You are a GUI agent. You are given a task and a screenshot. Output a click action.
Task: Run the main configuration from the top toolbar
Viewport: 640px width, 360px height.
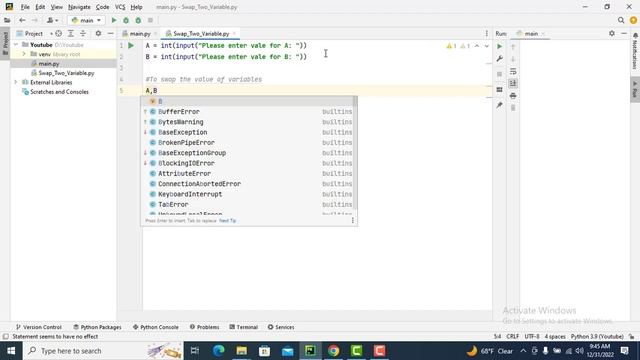point(114,20)
